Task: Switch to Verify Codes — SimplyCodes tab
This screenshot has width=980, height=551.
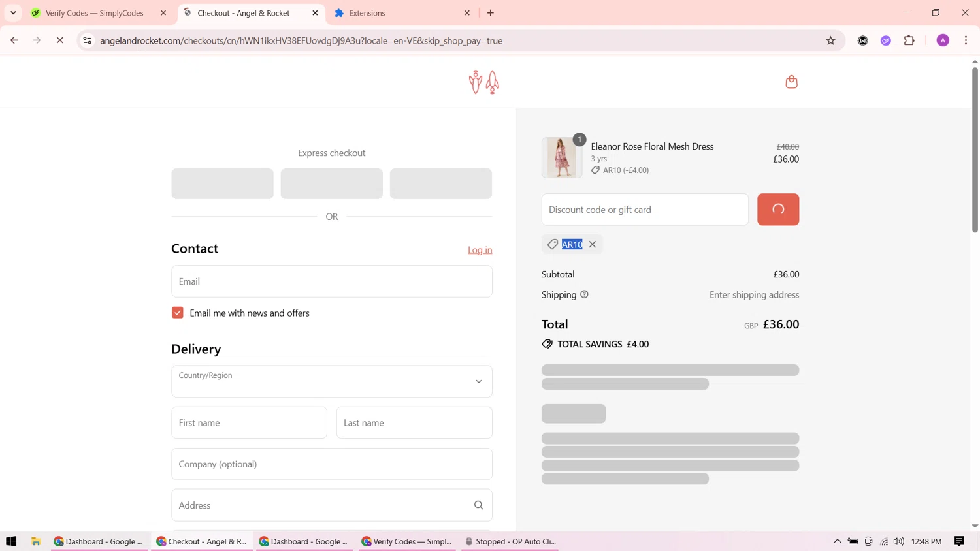Action: point(95,13)
